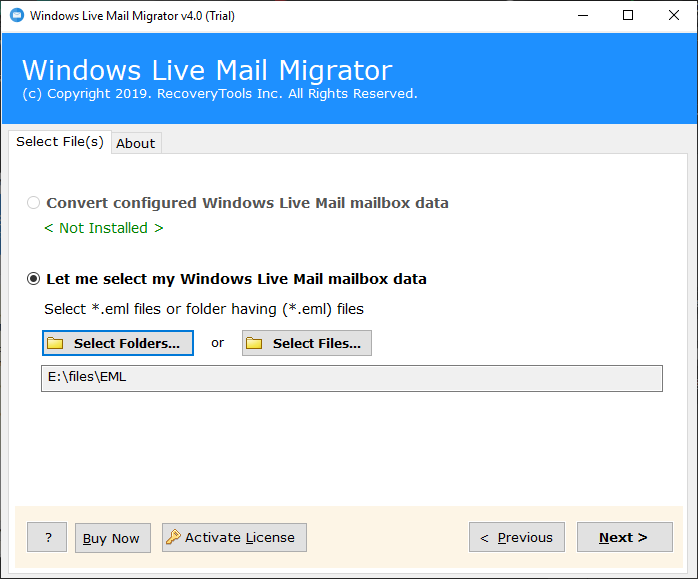Open the Select File(s) tab
698x579 pixels.
[x=60, y=142]
